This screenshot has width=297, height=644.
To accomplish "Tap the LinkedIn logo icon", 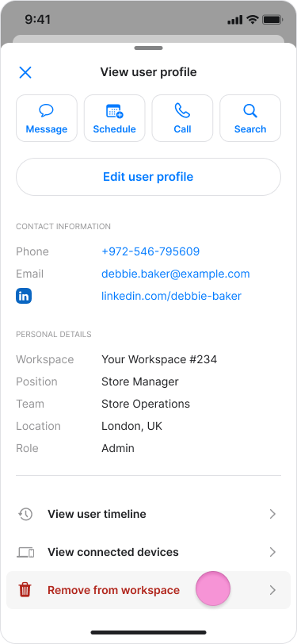I will (24, 296).
